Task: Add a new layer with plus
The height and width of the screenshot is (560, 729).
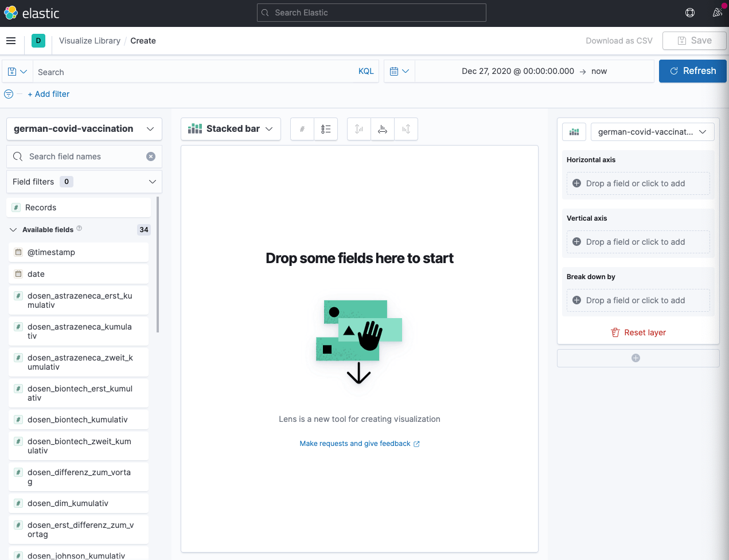Action: (x=636, y=358)
